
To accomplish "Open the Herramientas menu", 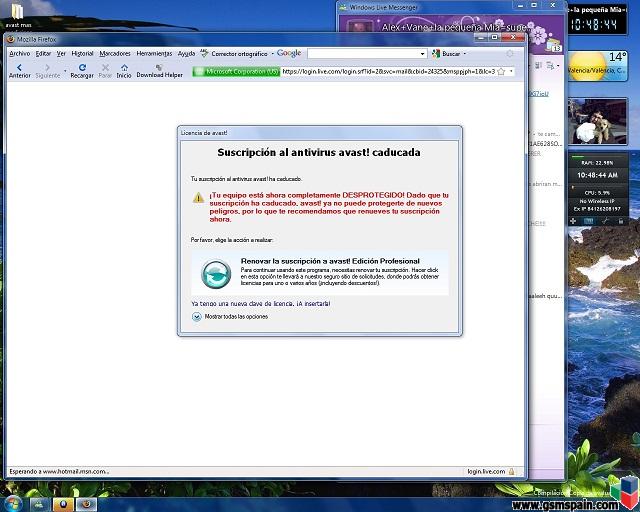I will [154, 53].
